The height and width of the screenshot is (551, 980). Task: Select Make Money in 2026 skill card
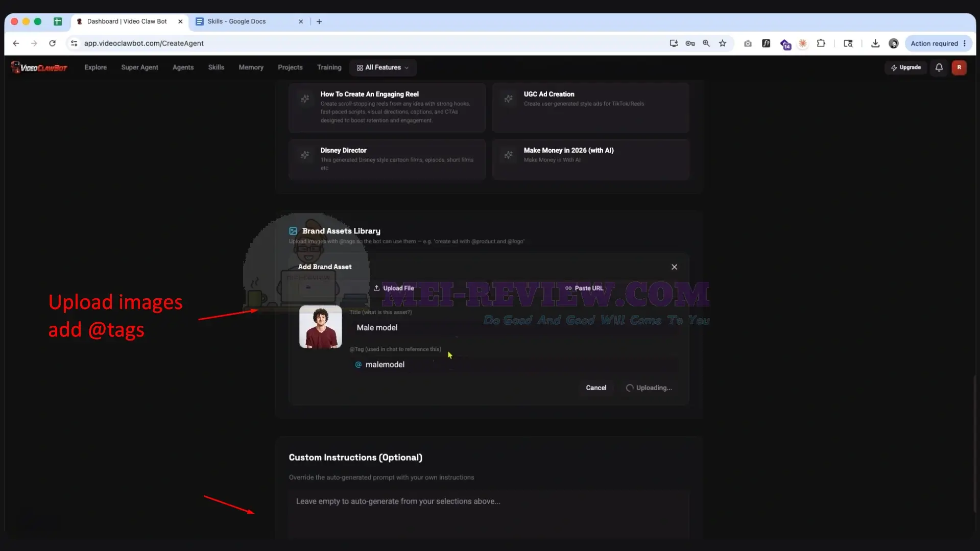pyautogui.click(x=590, y=159)
